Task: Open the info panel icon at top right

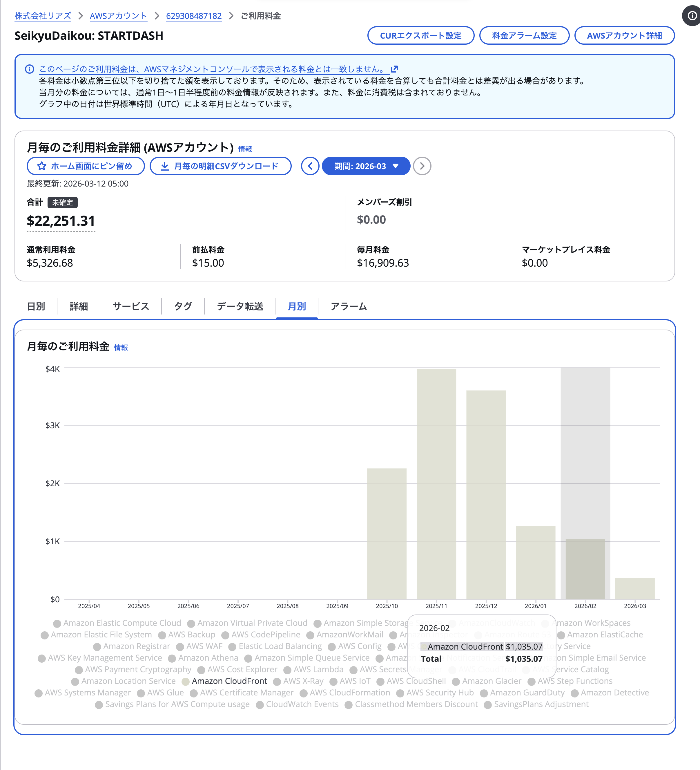Action: tap(692, 16)
